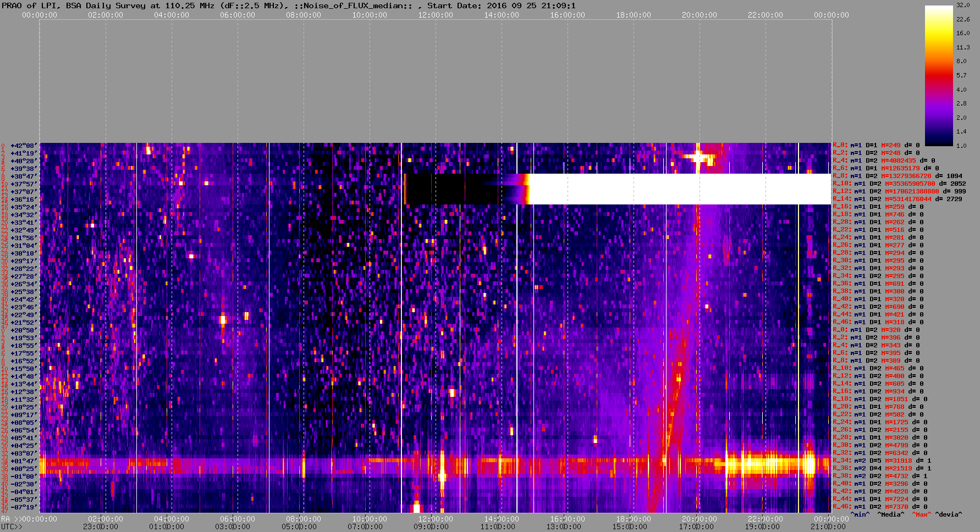980x532 pixels.
Task: Click the '^Media^' legend label
Action: point(890,514)
